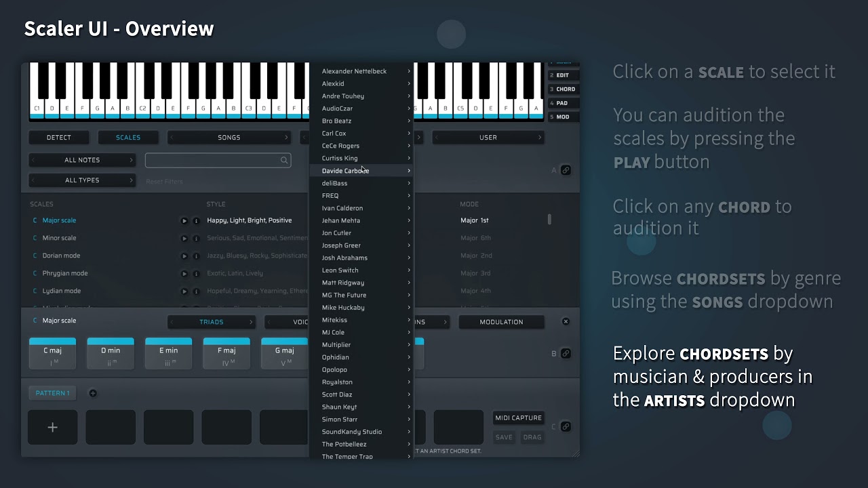Click next arrow on TRIADS selector
This screenshot has width=868, height=488.
click(x=251, y=322)
